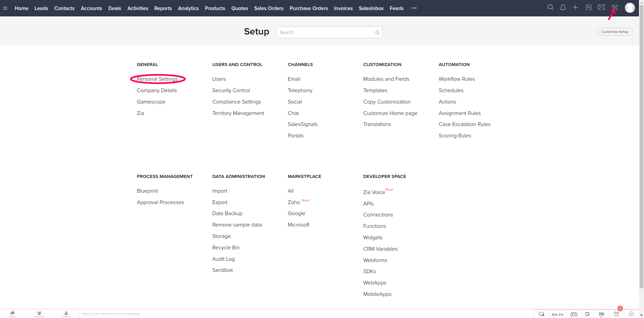Open Workflow Rules
This screenshot has height=318, width=644.
pyautogui.click(x=457, y=79)
